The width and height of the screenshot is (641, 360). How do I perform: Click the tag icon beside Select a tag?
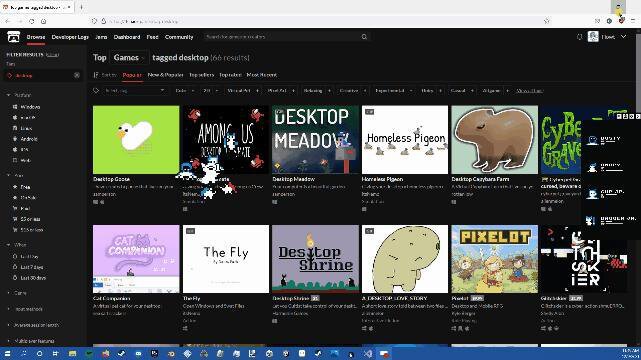click(96, 91)
